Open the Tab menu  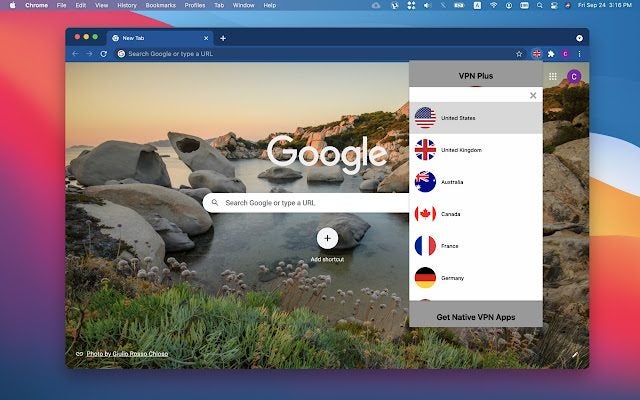219,5
